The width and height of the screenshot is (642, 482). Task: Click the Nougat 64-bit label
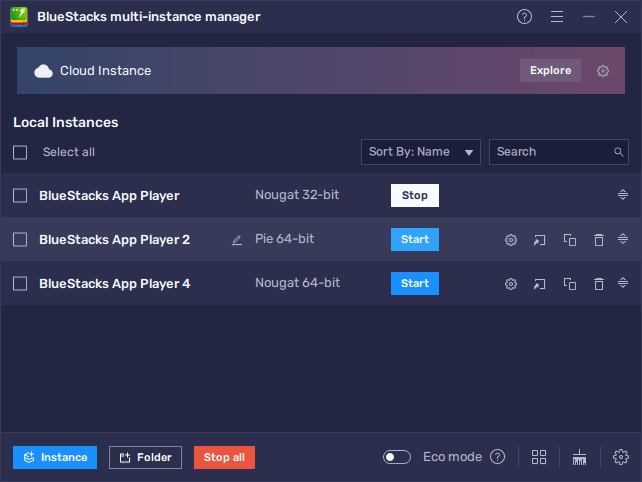tap(298, 283)
